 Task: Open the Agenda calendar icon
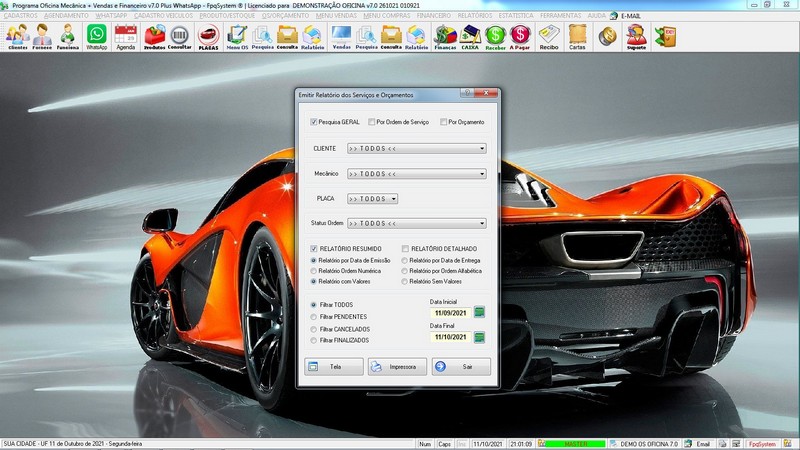coord(125,37)
